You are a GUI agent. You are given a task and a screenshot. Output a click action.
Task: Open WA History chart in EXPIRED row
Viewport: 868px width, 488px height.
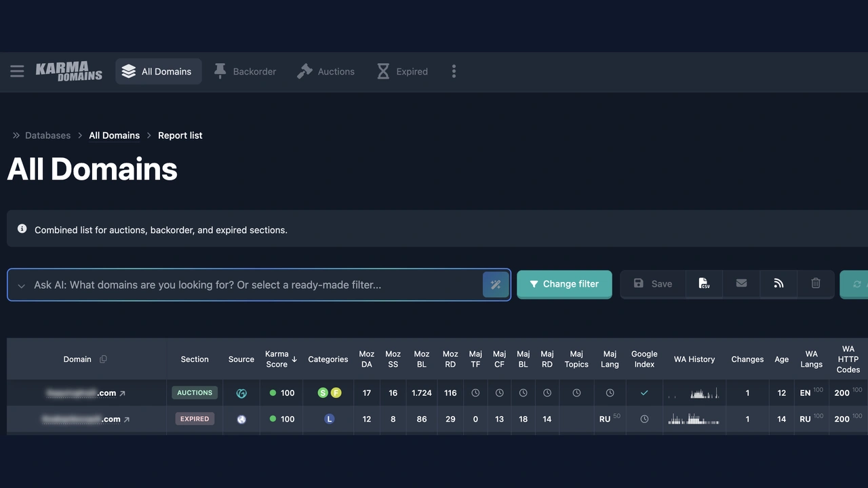694,420
